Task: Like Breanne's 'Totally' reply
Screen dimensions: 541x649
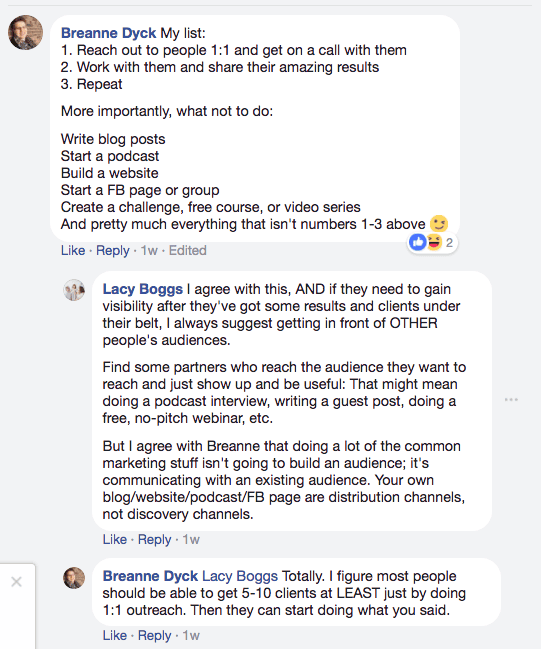Action: click(x=115, y=635)
